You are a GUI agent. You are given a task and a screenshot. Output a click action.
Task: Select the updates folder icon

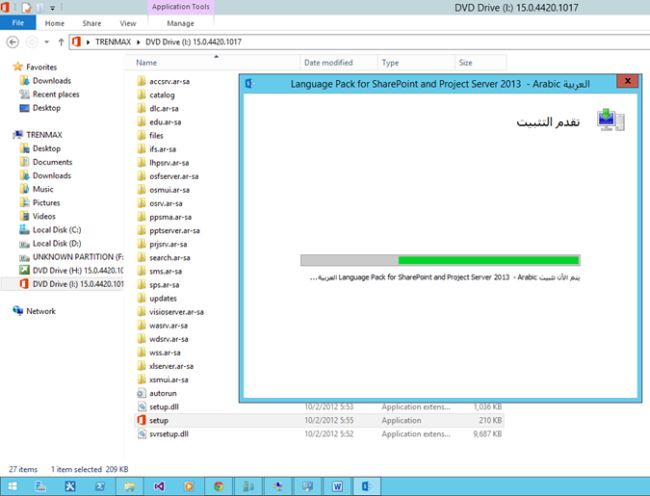[x=141, y=298]
